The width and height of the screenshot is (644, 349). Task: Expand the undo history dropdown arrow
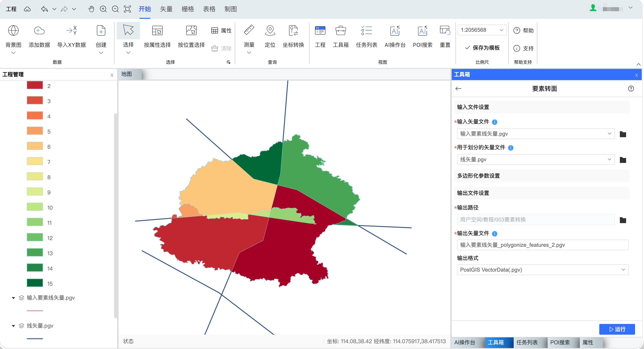coord(54,9)
